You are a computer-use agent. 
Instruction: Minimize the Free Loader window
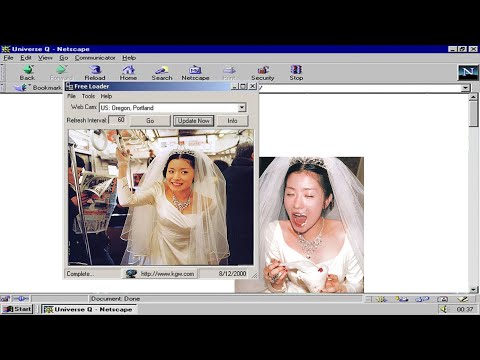point(235,86)
